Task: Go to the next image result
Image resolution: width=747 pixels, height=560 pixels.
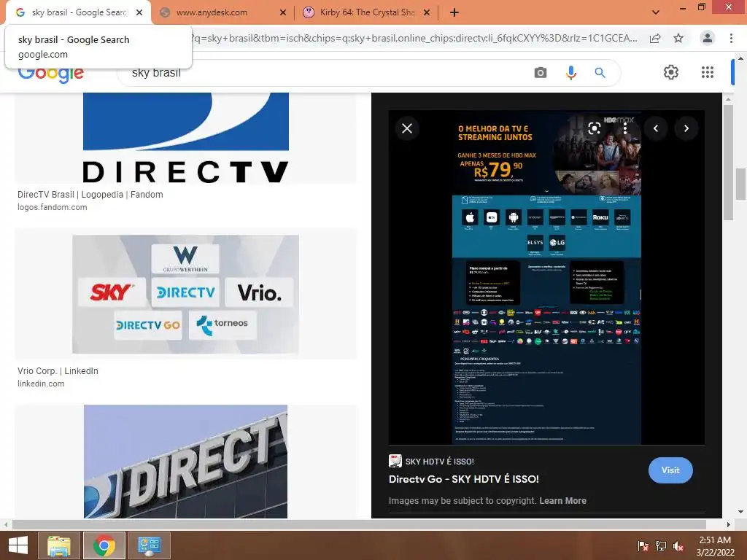Action: click(686, 128)
